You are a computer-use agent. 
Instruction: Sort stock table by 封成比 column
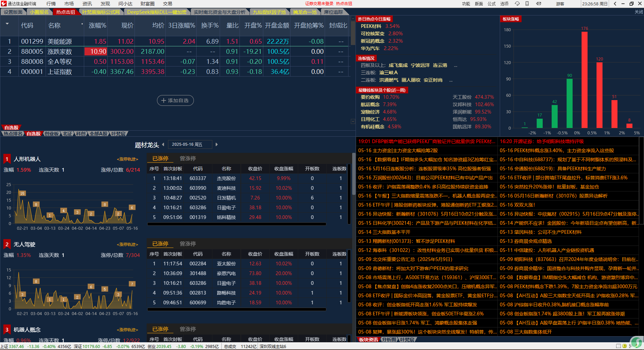(x=338, y=26)
